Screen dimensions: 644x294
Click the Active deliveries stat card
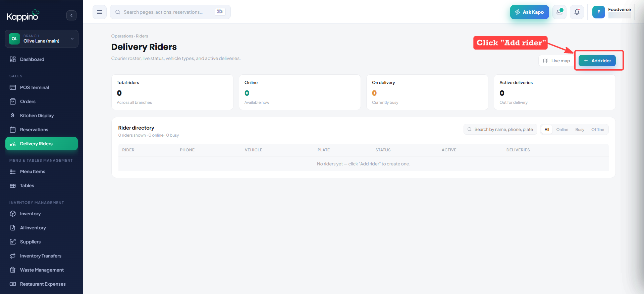[x=555, y=92]
